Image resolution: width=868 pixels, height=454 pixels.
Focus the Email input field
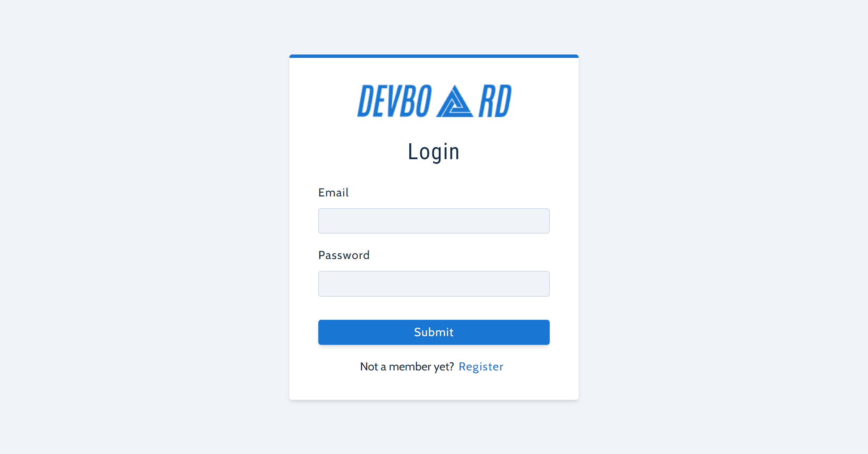click(434, 221)
